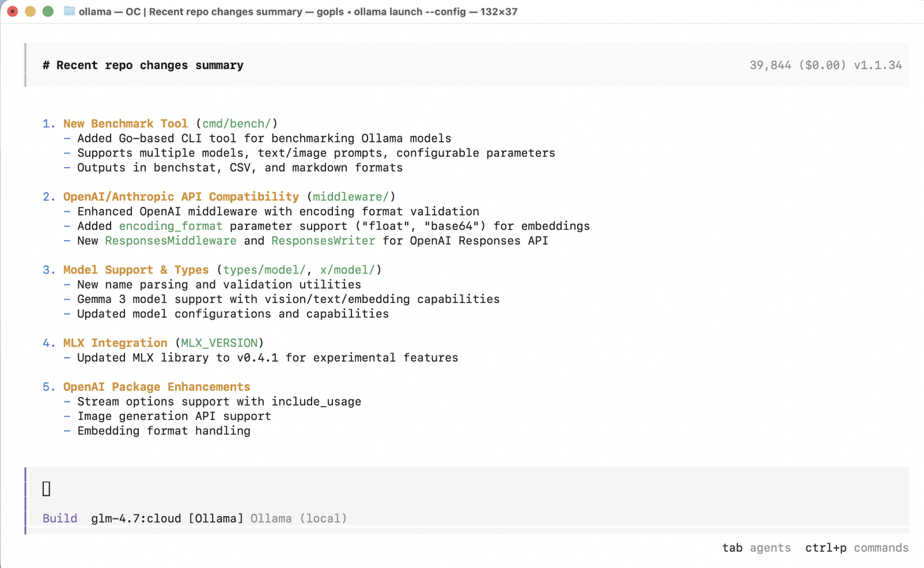Click the window title beginning "ollama — OC"
The width and height of the screenshot is (924, 568).
pos(298,12)
